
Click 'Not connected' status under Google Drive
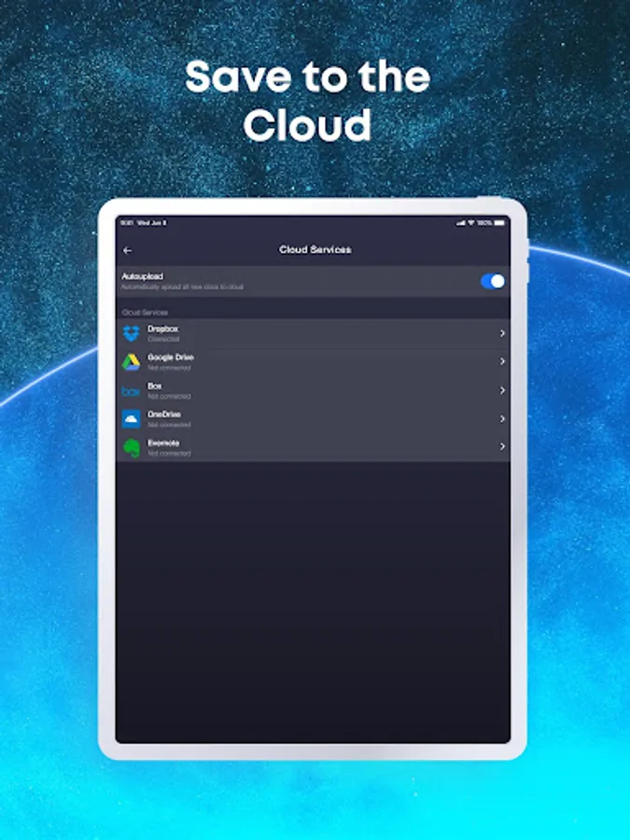(x=169, y=368)
